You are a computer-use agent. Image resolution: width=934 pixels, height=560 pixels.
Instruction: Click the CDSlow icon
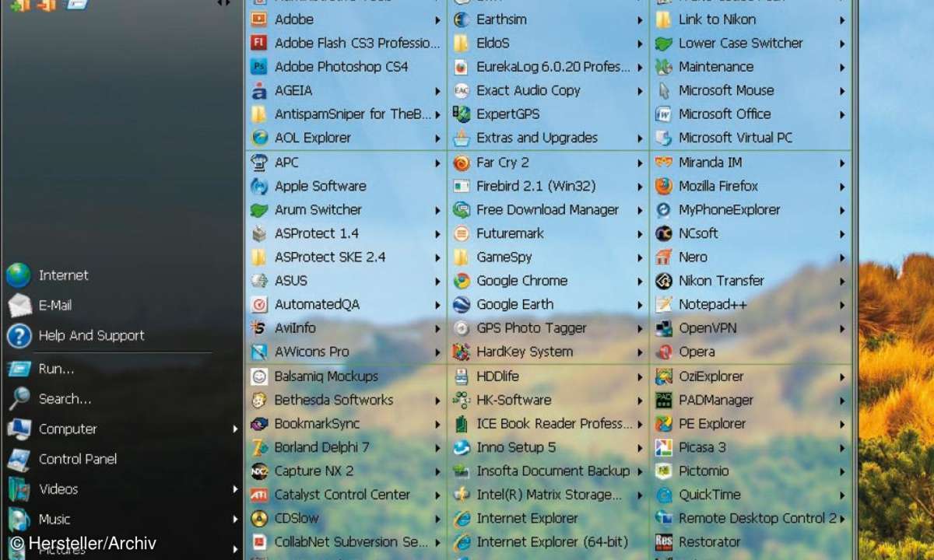(259, 518)
